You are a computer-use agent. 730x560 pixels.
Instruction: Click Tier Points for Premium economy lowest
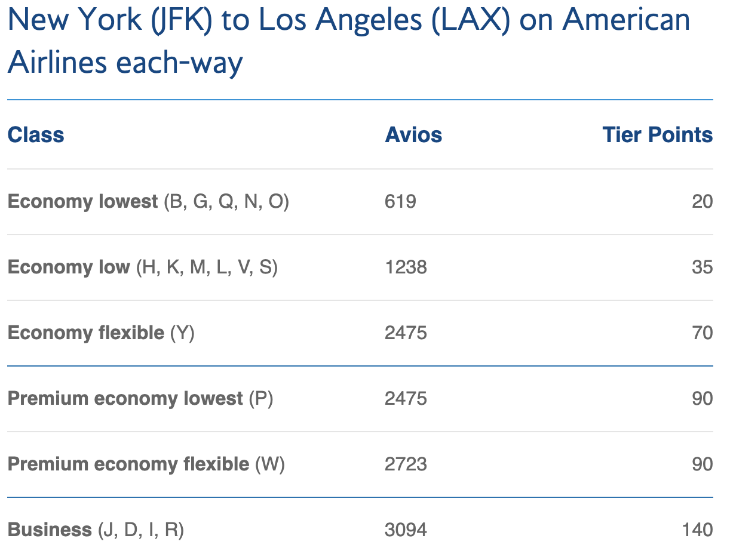(x=703, y=398)
